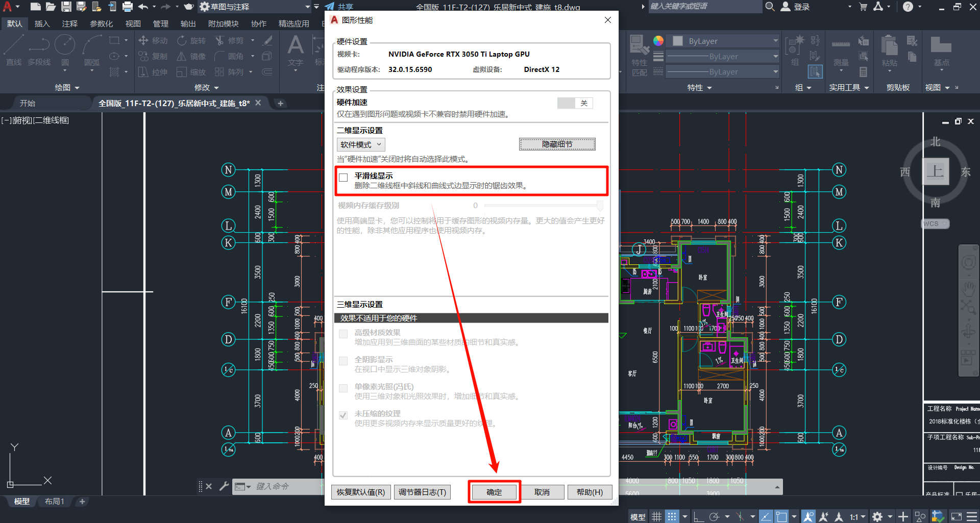The height and width of the screenshot is (523, 980).
Task: Switch to the 布局1 layout tab
Action: (54, 502)
